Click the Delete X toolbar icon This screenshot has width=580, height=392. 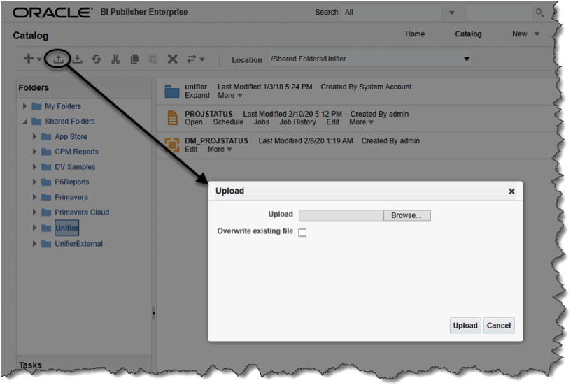[x=172, y=59]
